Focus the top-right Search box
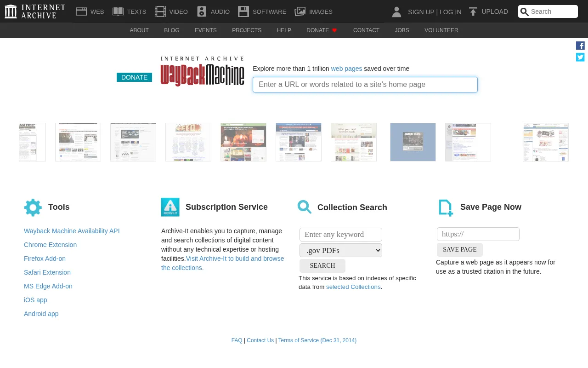 point(548,11)
